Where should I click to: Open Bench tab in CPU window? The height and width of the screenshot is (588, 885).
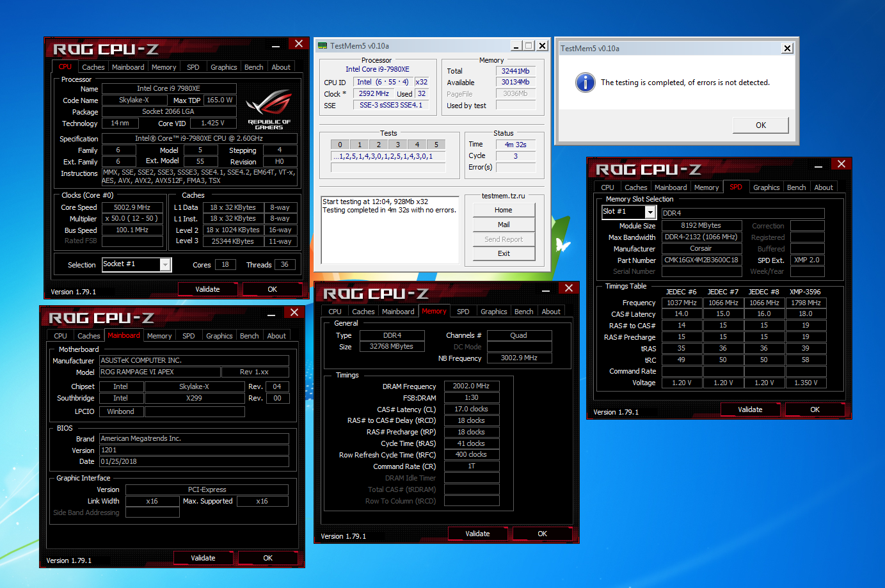(254, 67)
